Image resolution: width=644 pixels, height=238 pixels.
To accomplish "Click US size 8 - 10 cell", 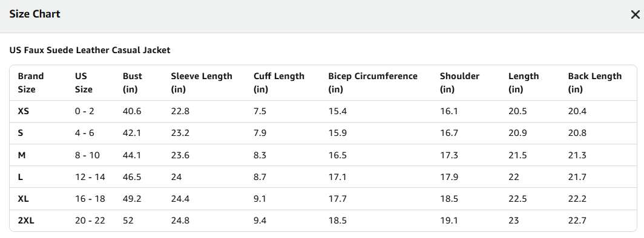I will click(x=87, y=155).
